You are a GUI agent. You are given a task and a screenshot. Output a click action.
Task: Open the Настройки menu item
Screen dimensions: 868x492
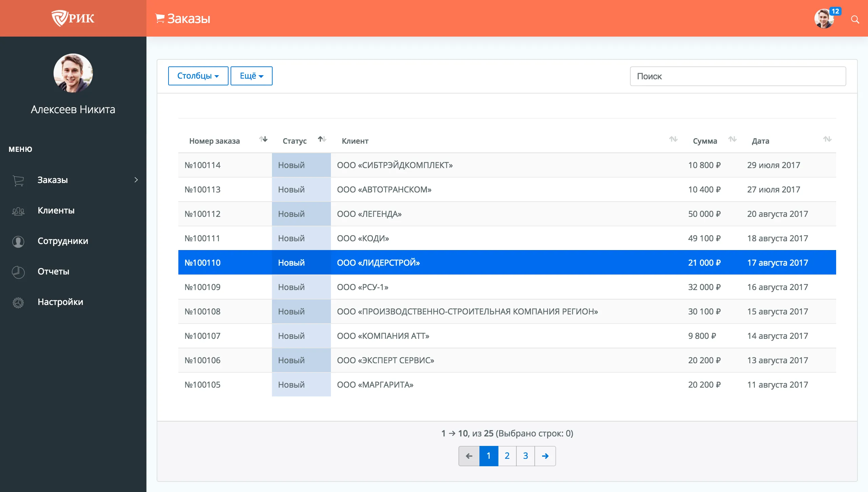pos(60,302)
